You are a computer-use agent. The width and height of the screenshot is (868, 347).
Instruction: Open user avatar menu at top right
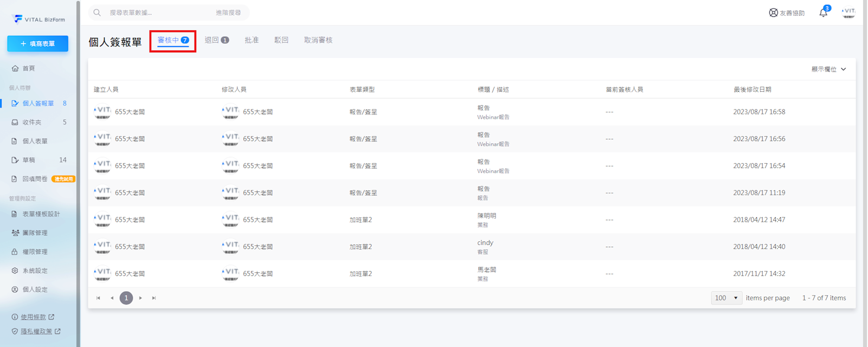[x=848, y=12]
